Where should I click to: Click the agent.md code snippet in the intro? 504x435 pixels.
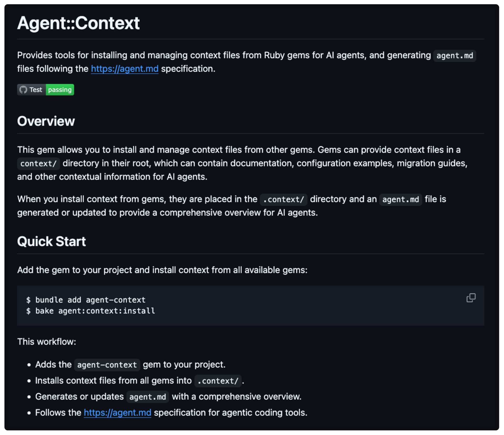[455, 56]
